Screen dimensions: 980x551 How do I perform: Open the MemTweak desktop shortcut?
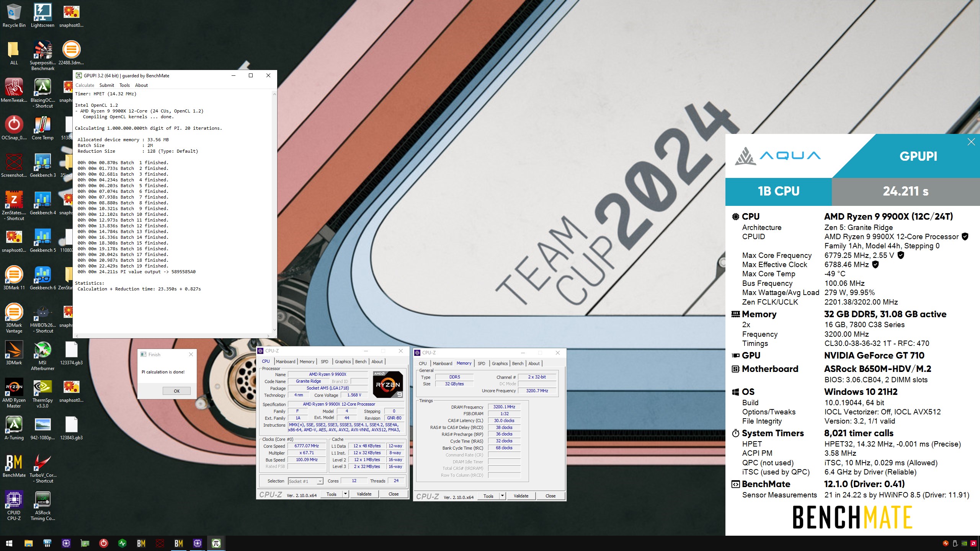coord(14,90)
